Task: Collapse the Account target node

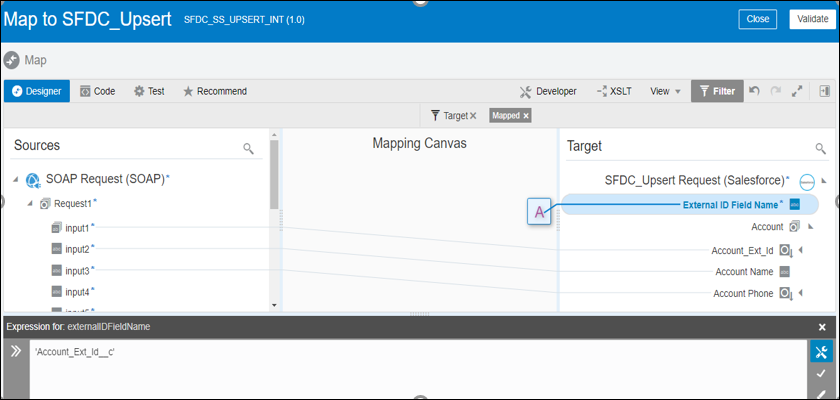Action: 811,227
